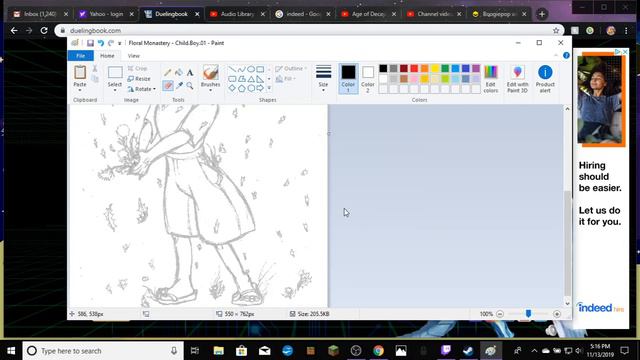The width and height of the screenshot is (640, 360).
Task: Open the shape Fill dropdown
Action: click(286, 79)
